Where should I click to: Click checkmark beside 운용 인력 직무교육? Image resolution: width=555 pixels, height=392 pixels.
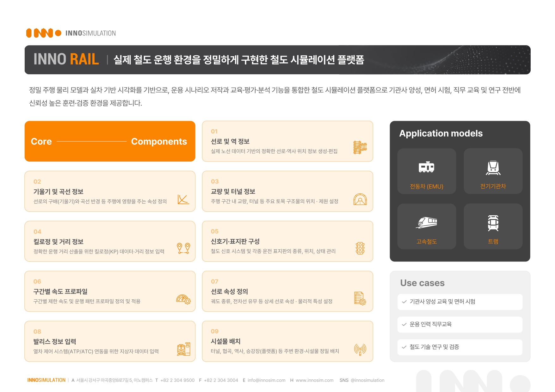coord(404,324)
